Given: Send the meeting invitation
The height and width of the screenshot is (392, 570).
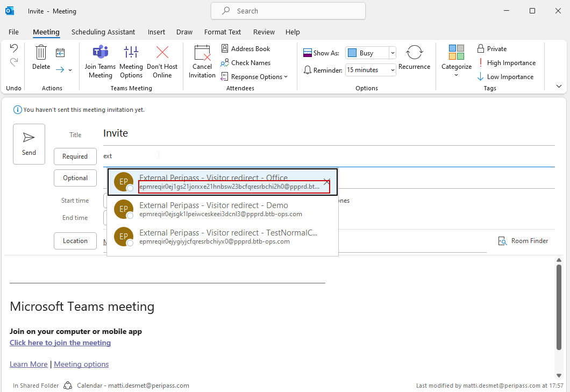Looking at the screenshot, I should (x=29, y=144).
